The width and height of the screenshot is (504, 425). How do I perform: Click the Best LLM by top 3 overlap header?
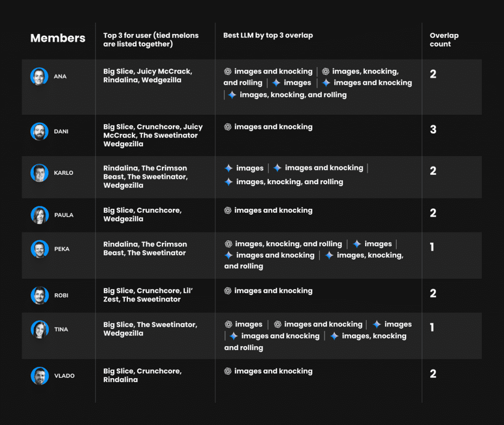(268, 35)
